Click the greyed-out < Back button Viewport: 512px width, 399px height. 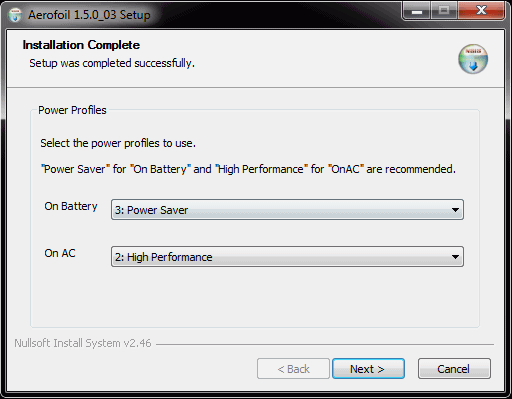[x=293, y=369]
